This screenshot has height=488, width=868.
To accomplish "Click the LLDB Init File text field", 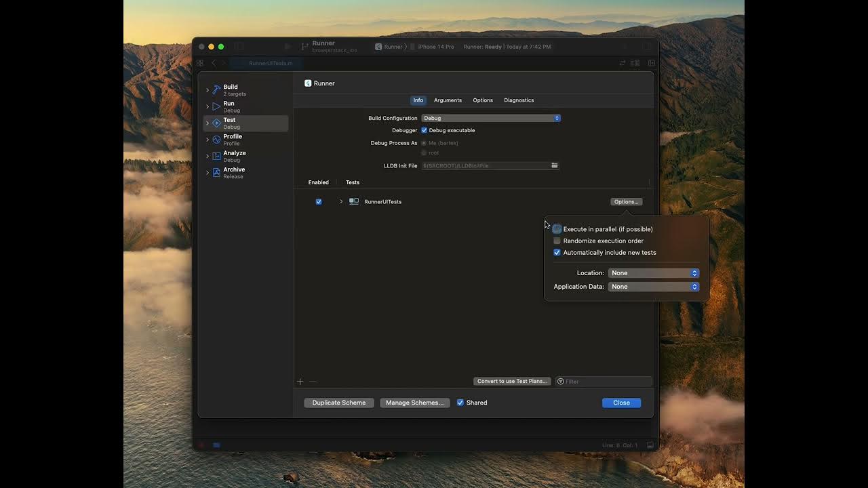I will pos(490,165).
